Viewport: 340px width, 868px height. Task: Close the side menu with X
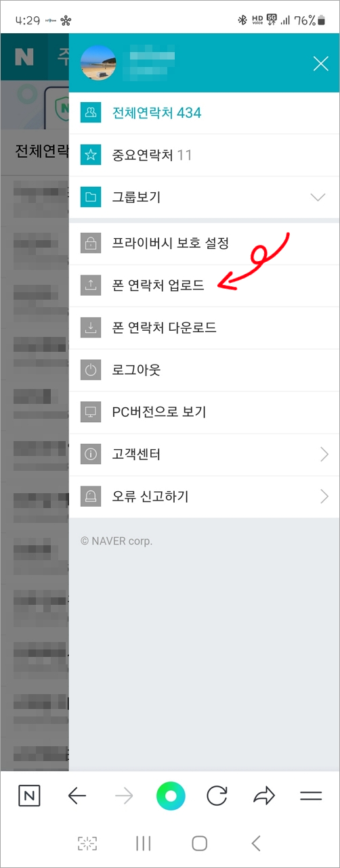pos(320,64)
